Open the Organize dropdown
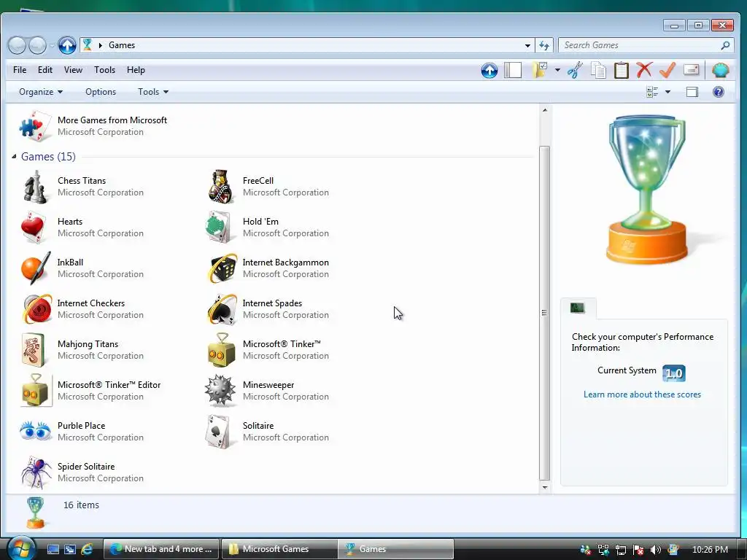 41,92
